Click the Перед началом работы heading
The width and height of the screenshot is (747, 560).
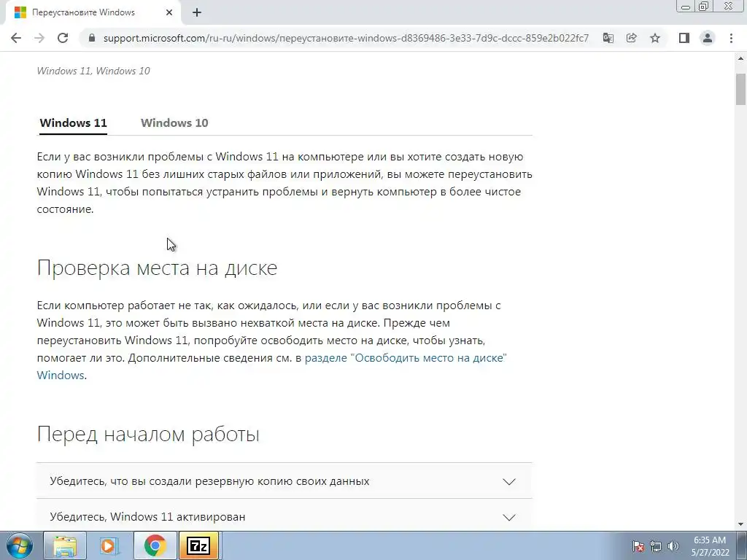[148, 435]
